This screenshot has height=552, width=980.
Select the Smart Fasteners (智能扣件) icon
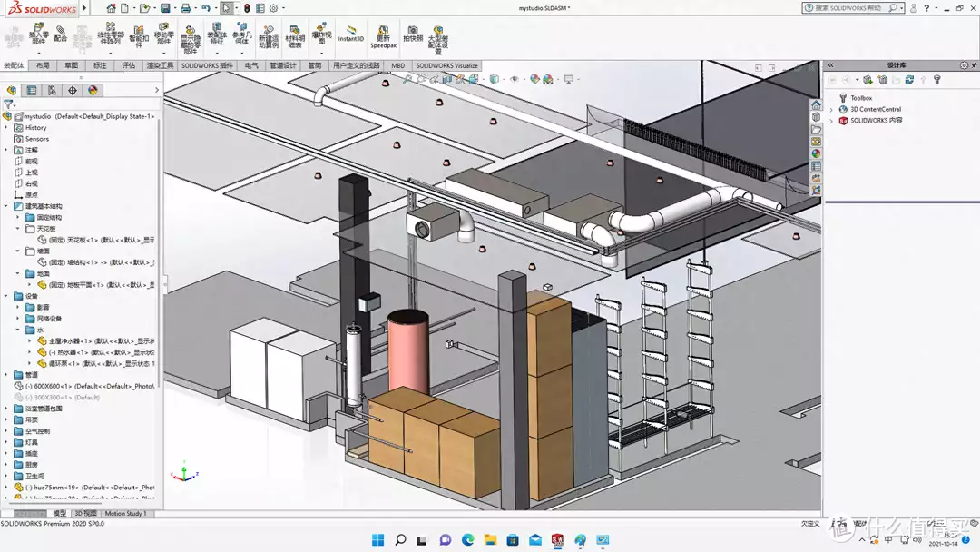tap(139, 33)
